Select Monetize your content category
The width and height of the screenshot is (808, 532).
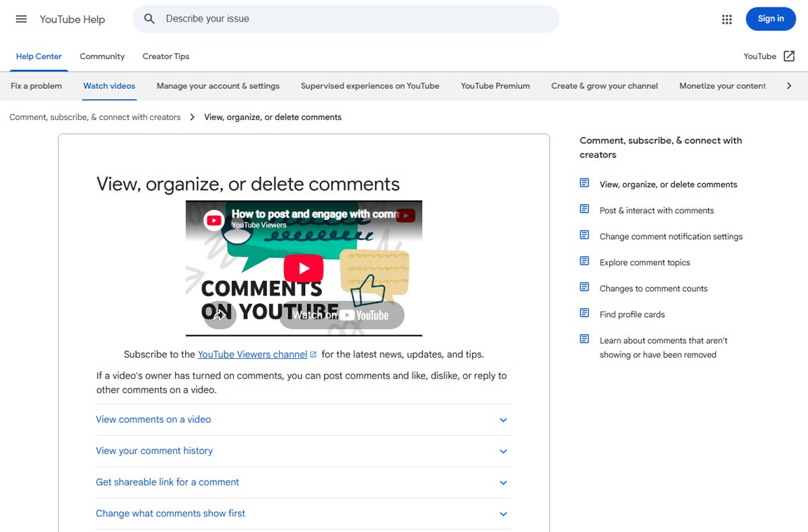point(722,86)
